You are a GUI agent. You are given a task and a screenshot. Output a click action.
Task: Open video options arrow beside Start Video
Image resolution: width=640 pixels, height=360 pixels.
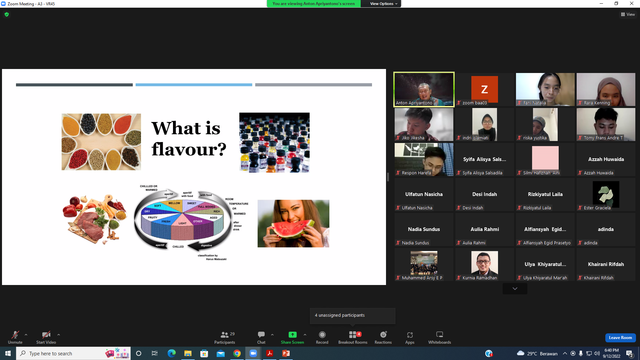click(x=59, y=335)
